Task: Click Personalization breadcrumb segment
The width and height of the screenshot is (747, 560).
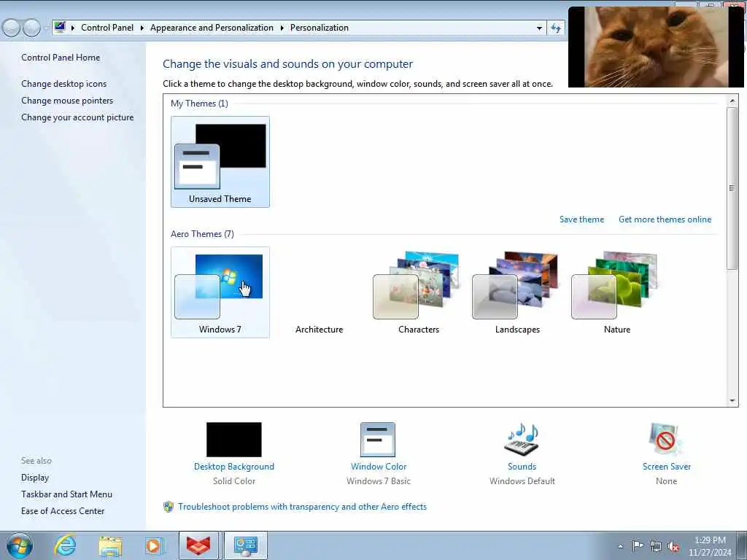Action: point(320,28)
